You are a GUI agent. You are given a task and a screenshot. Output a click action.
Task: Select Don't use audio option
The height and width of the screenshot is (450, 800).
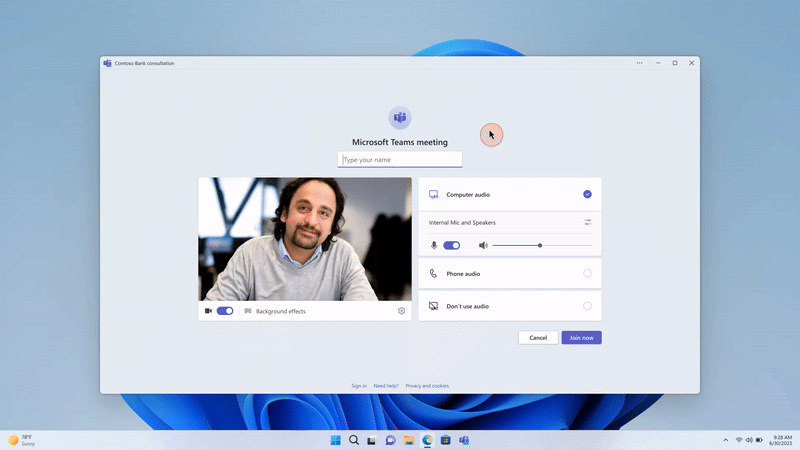coord(510,306)
